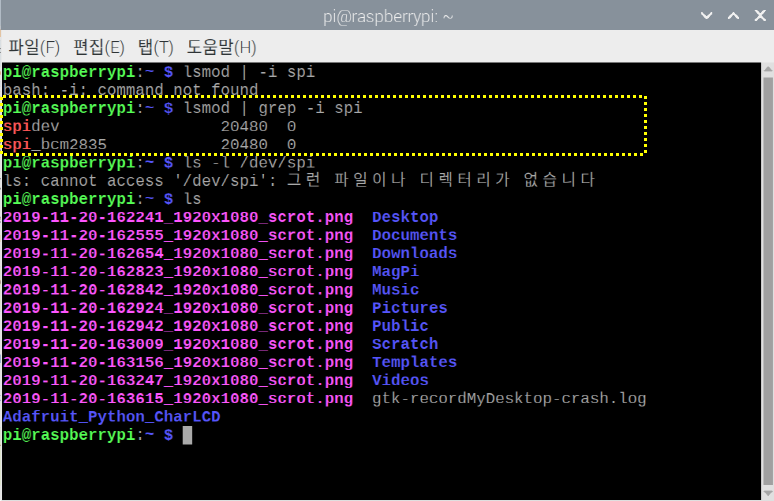Click the 'lsmod | -i spi' command

249,72
